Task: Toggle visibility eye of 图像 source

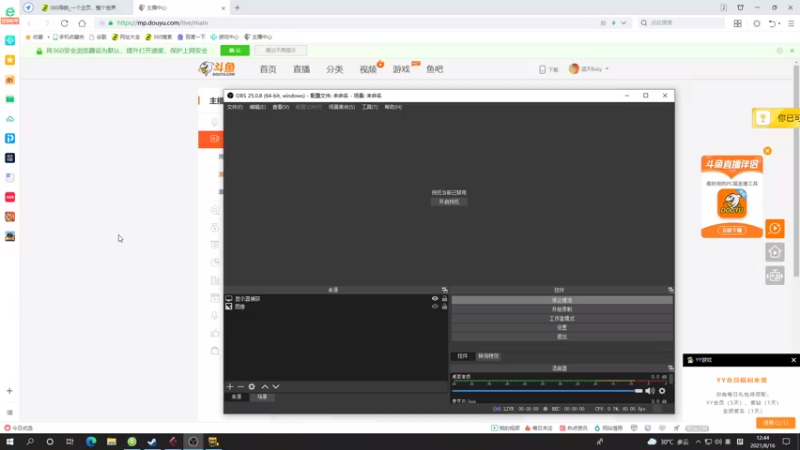Action: click(435, 307)
